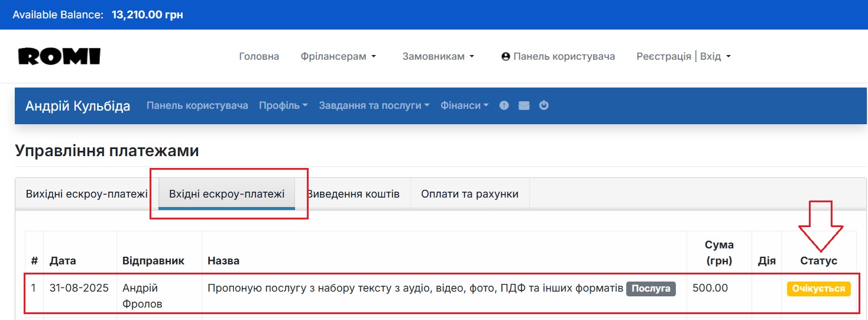Expand the Фінанси menu
This screenshot has height=320, width=868.
[x=465, y=105]
